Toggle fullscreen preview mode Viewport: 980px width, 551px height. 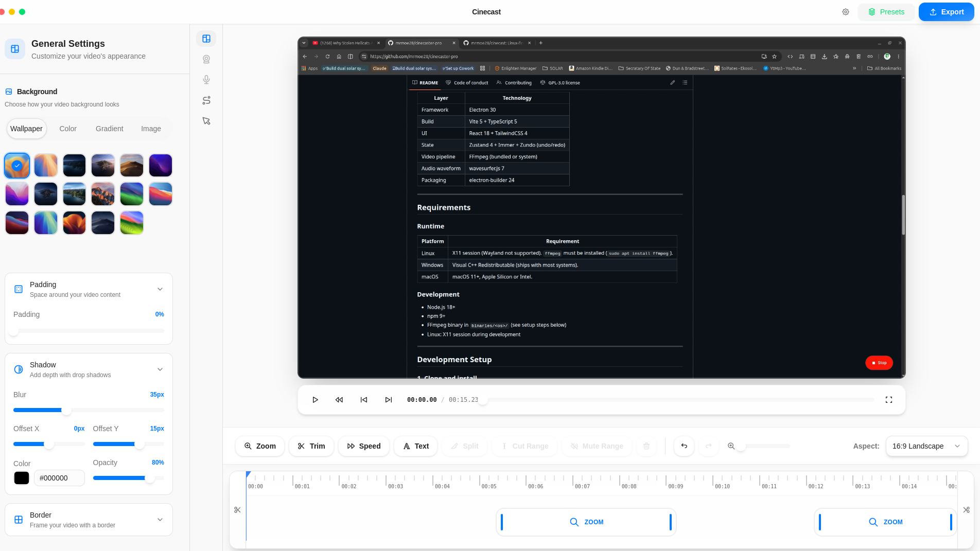[x=889, y=400]
